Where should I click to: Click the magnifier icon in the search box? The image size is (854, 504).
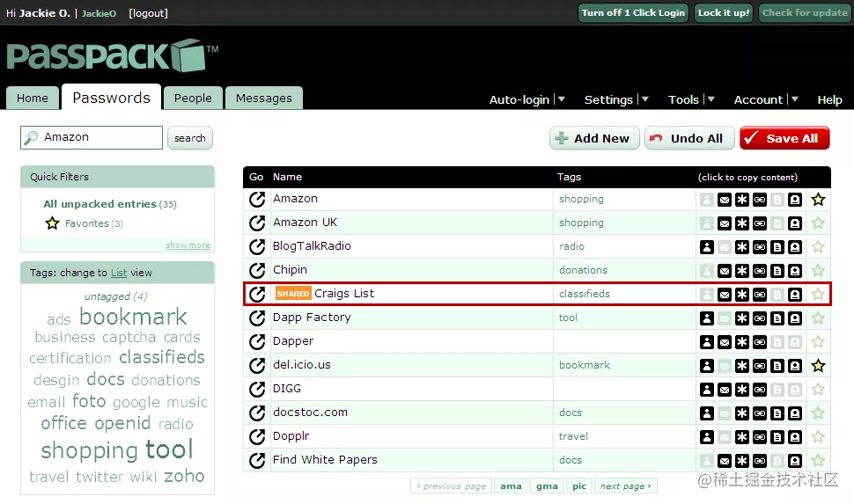pos(32,138)
